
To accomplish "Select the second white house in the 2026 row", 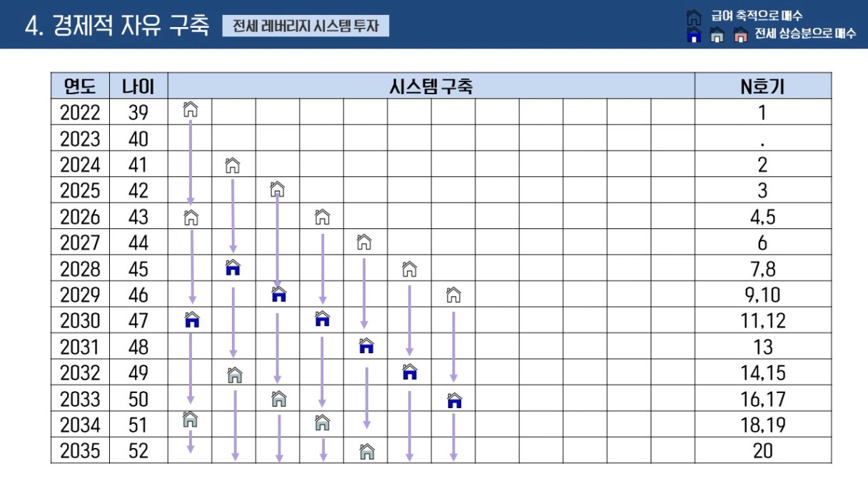I will 322,216.
